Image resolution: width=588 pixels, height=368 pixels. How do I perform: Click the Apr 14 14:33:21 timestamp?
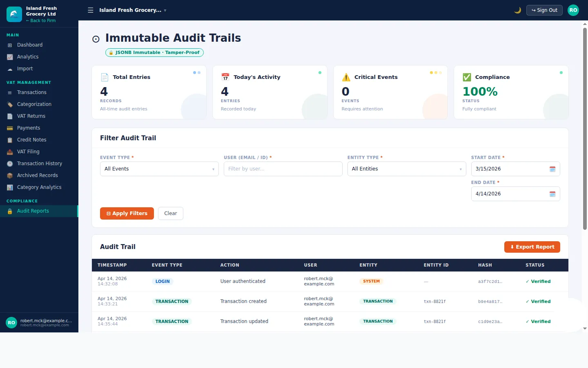(112, 301)
